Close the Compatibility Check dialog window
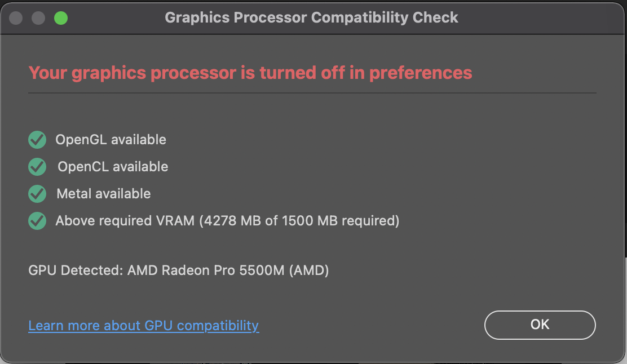 (16, 18)
